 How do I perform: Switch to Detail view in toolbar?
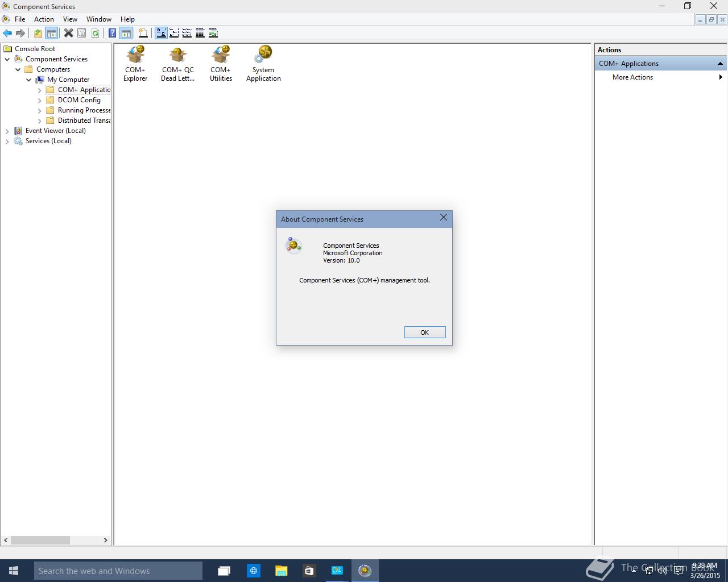pyautogui.click(x=200, y=33)
